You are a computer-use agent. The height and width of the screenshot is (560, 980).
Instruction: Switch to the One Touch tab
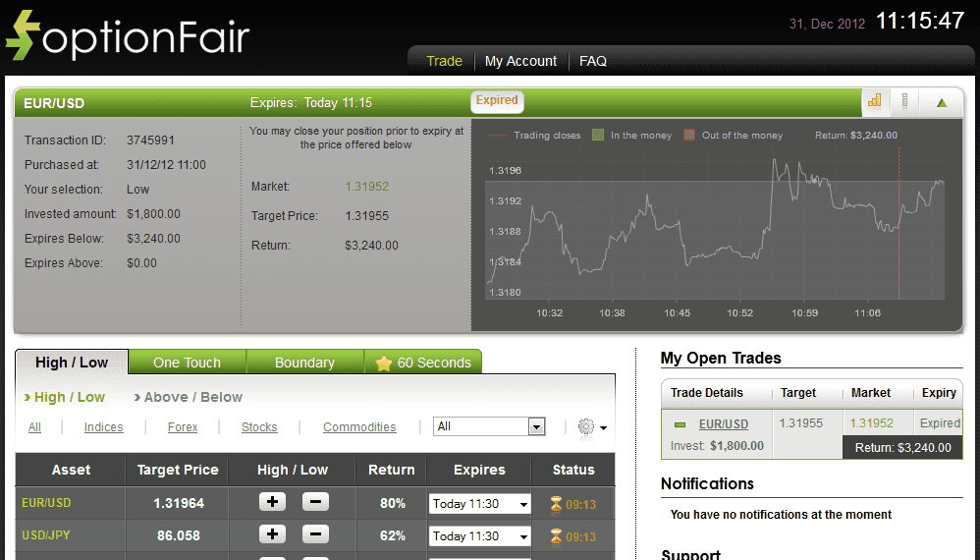[x=187, y=363]
